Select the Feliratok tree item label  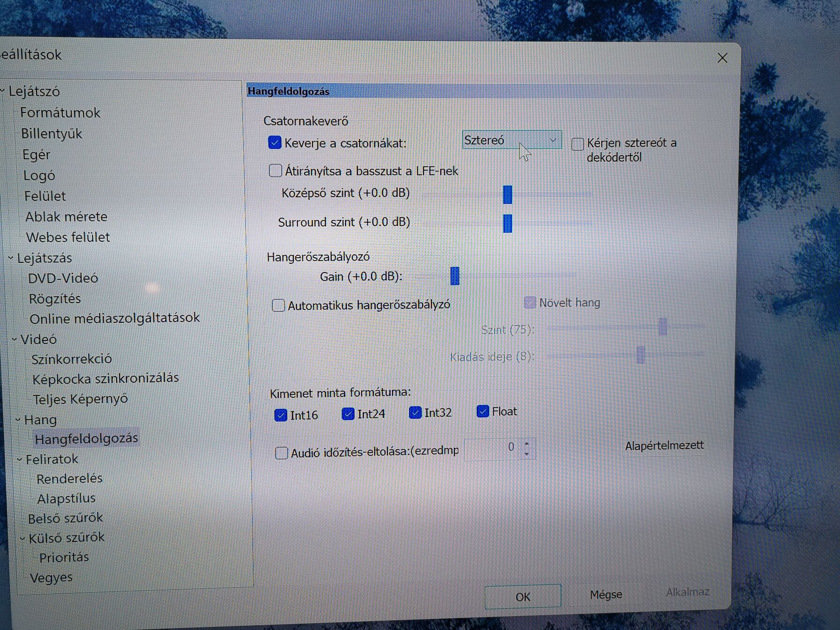(x=52, y=459)
